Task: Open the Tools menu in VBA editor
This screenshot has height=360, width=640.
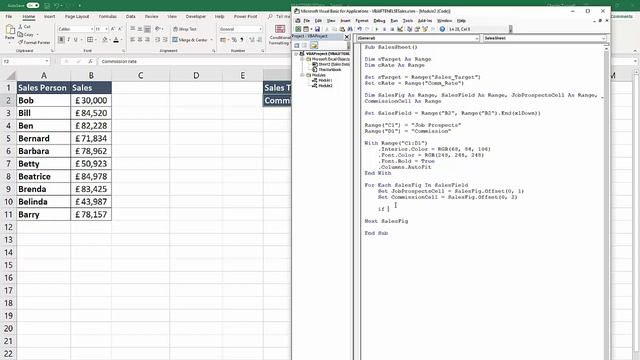Action: pos(407,21)
